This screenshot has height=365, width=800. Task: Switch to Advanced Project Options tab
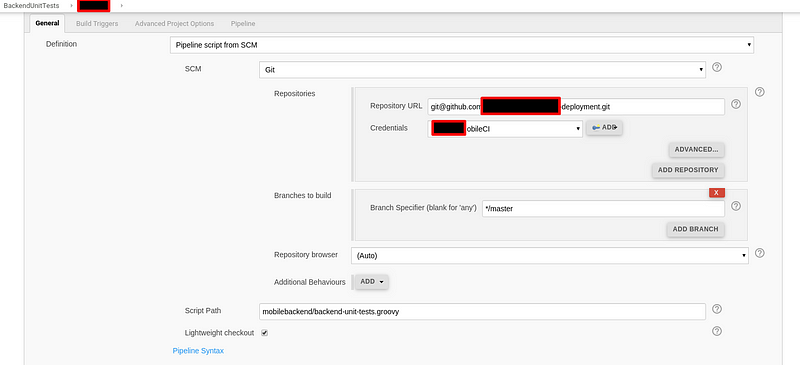pyautogui.click(x=174, y=23)
